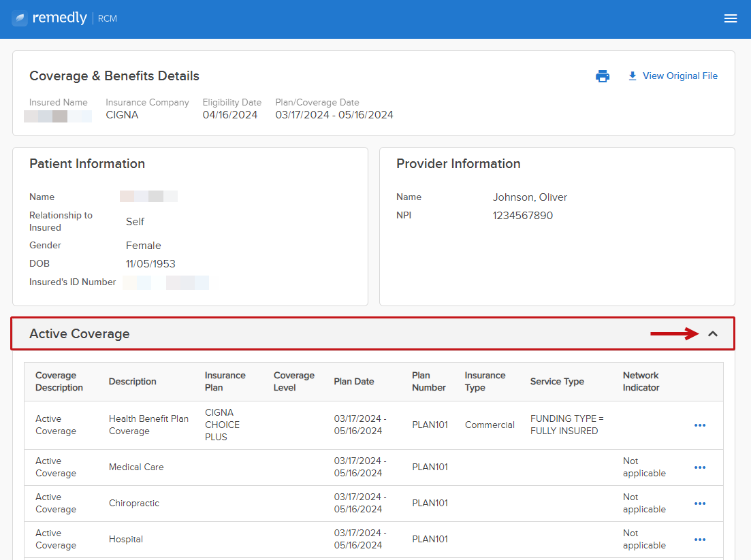Image resolution: width=751 pixels, height=560 pixels.
Task: Click the Active Coverage header title
Action: (x=80, y=333)
